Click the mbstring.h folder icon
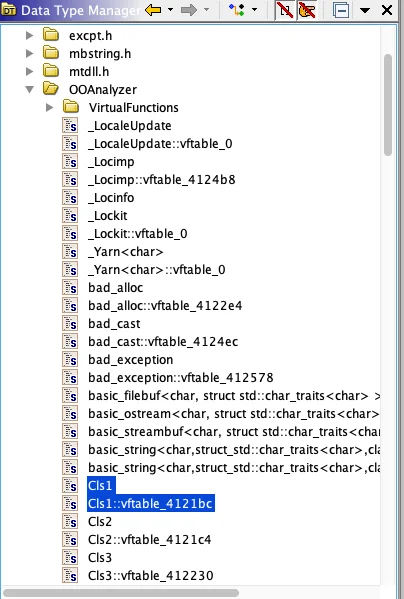404x599 pixels. pyautogui.click(x=51, y=53)
